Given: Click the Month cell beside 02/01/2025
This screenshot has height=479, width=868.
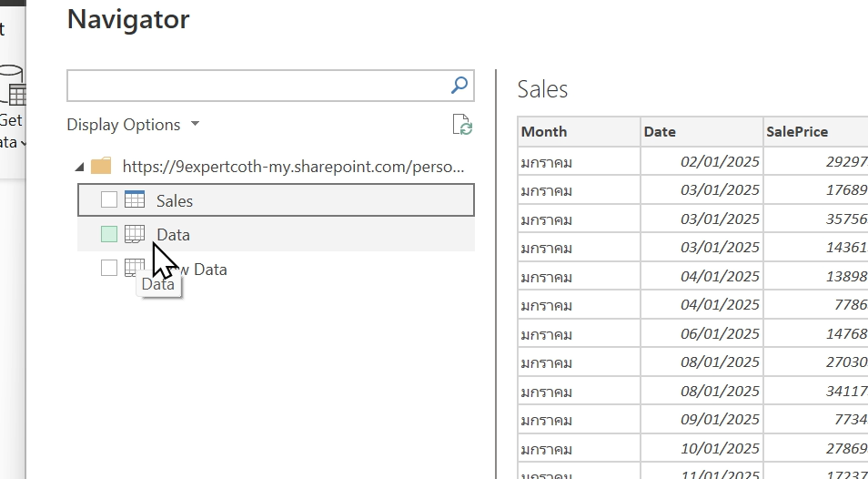Looking at the screenshot, I should (579, 161).
